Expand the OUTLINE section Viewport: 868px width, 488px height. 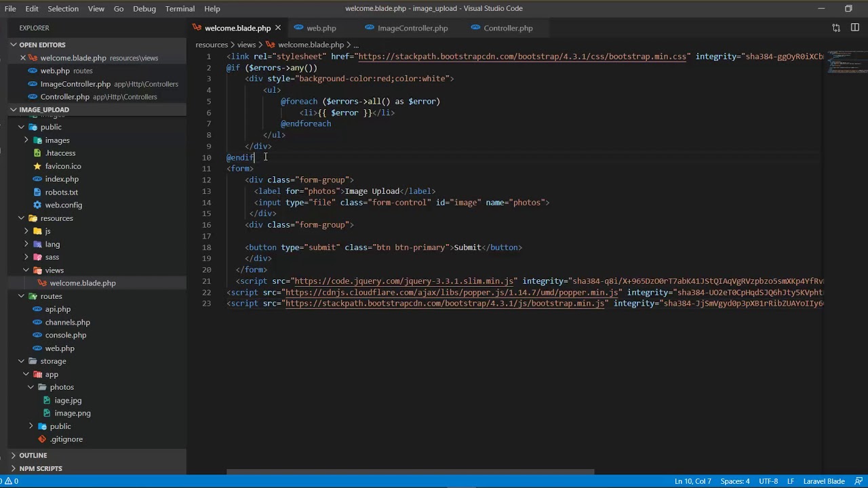33,455
